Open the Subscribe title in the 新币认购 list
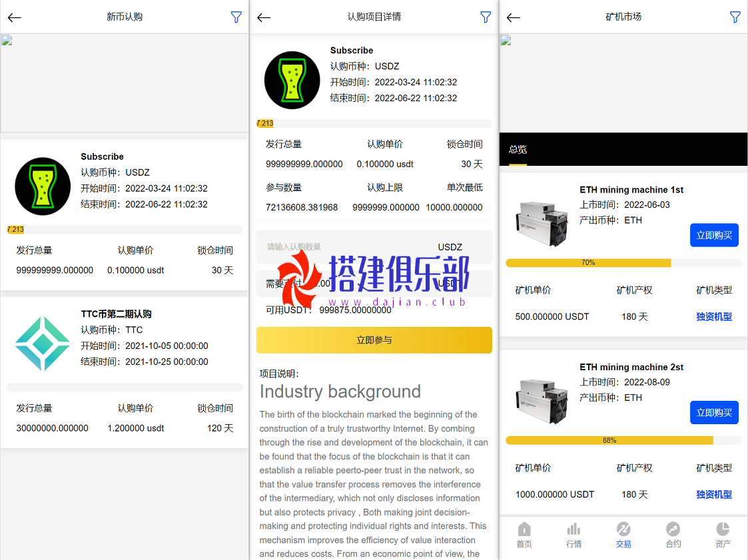The image size is (748, 560). coord(102,156)
